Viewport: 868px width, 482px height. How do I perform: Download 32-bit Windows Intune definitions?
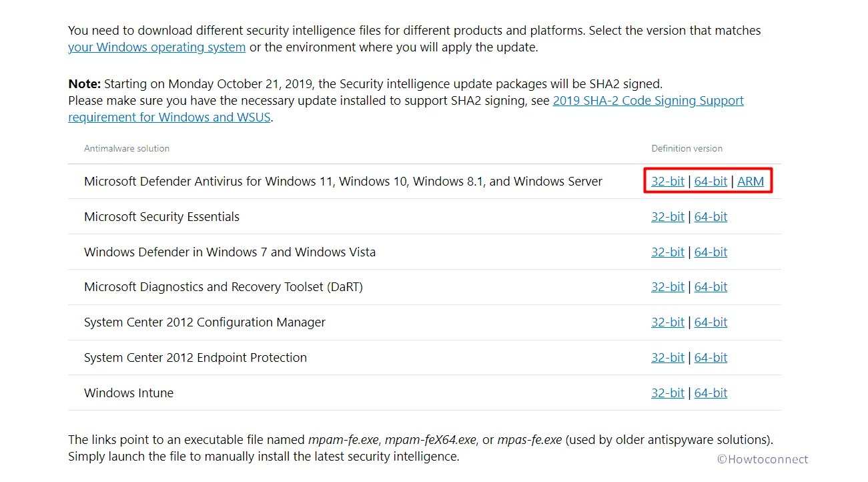click(x=667, y=393)
